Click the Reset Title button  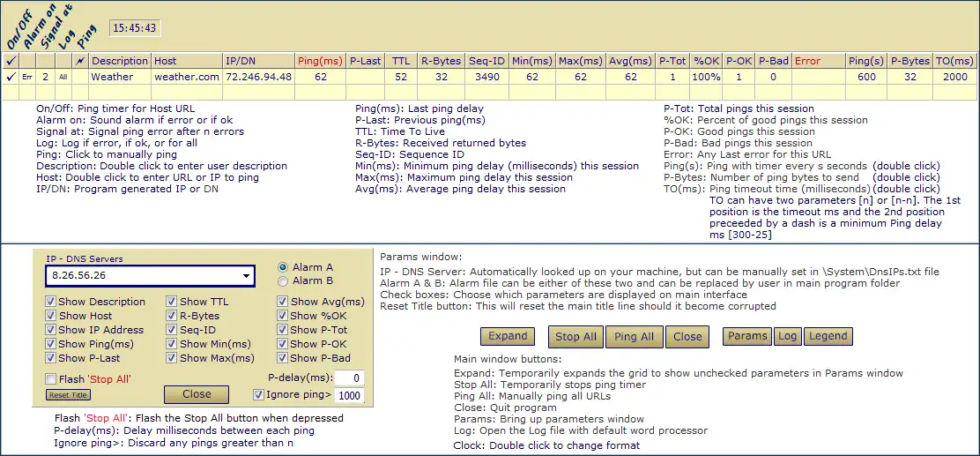point(68,394)
